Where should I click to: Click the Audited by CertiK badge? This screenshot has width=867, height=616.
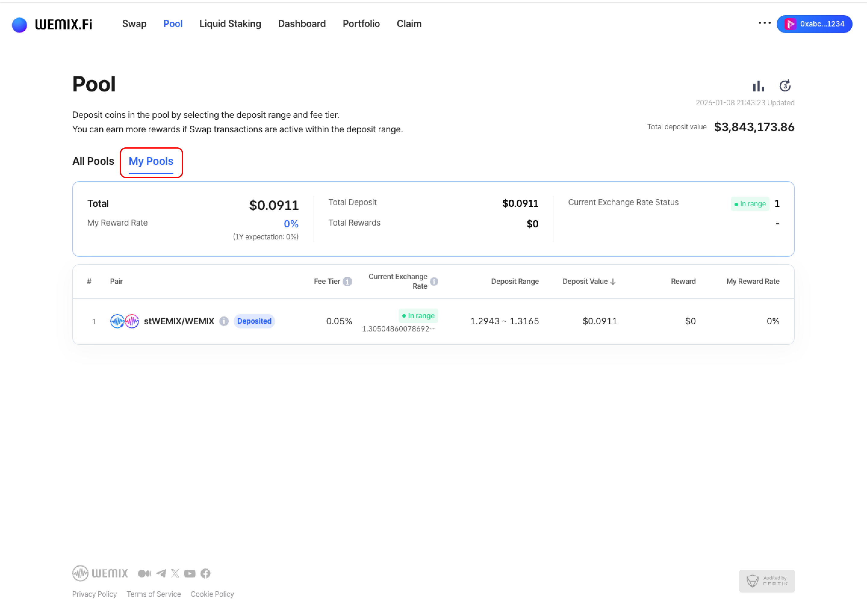766,581
